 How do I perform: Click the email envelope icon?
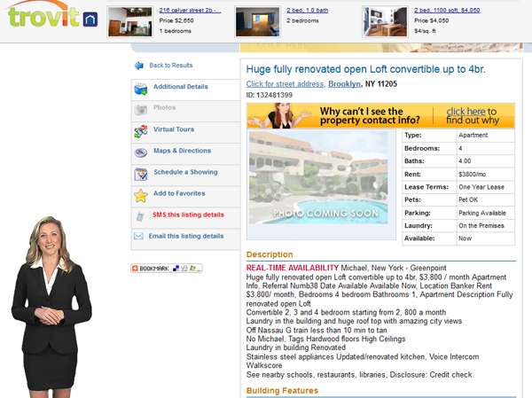138,236
